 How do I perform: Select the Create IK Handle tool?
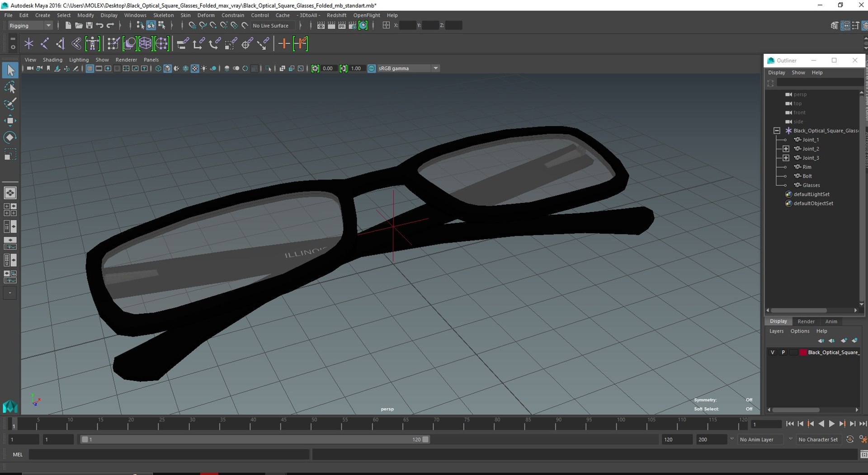coord(61,44)
